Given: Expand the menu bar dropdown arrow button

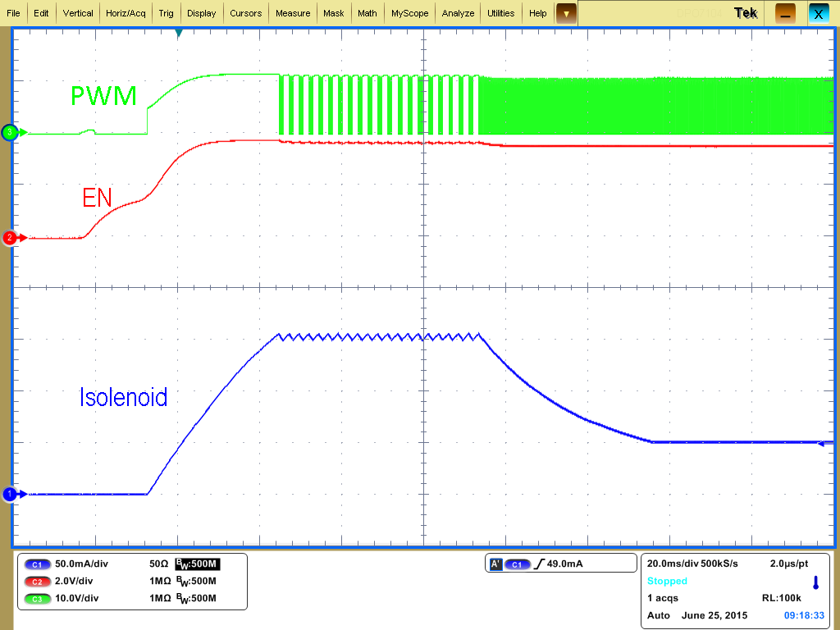Looking at the screenshot, I should (566, 13).
